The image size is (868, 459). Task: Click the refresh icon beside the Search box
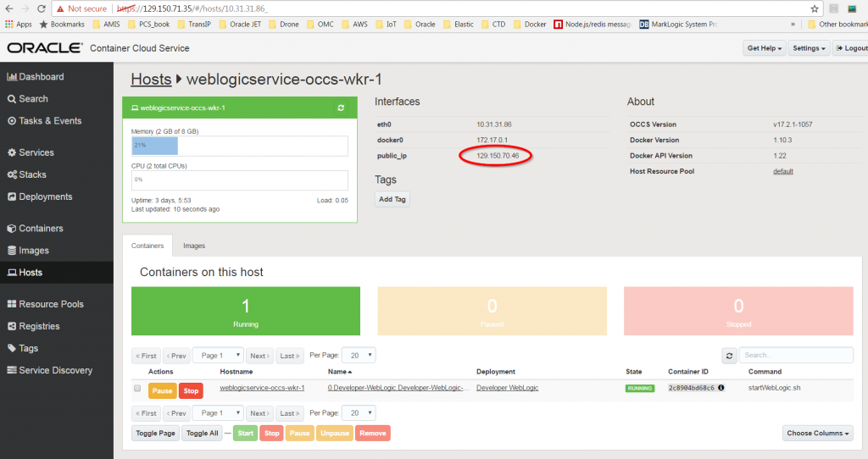tap(729, 356)
